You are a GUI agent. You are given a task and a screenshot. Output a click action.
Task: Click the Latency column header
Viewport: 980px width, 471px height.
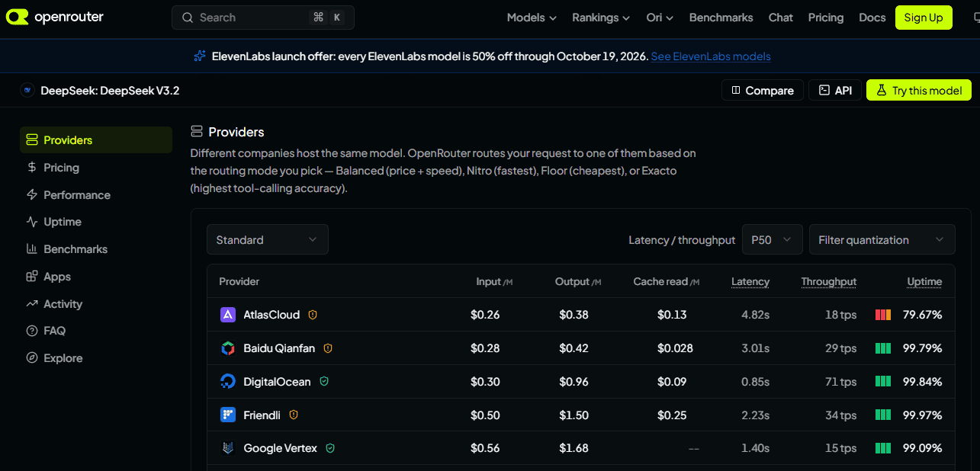[x=750, y=281]
